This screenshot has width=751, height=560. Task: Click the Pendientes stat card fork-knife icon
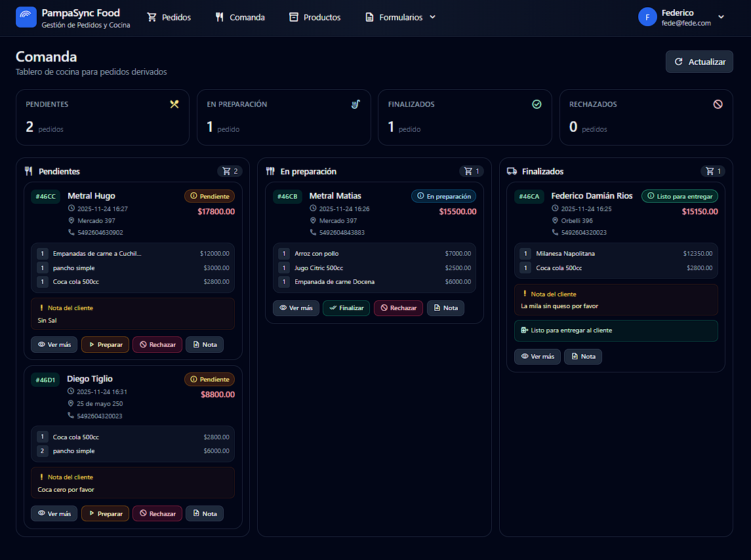pyautogui.click(x=174, y=104)
